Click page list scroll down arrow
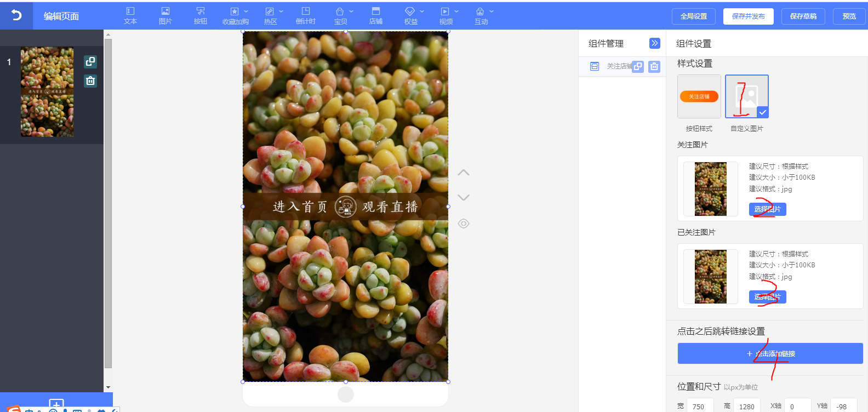Image resolution: width=868 pixels, height=412 pixels. 108,387
